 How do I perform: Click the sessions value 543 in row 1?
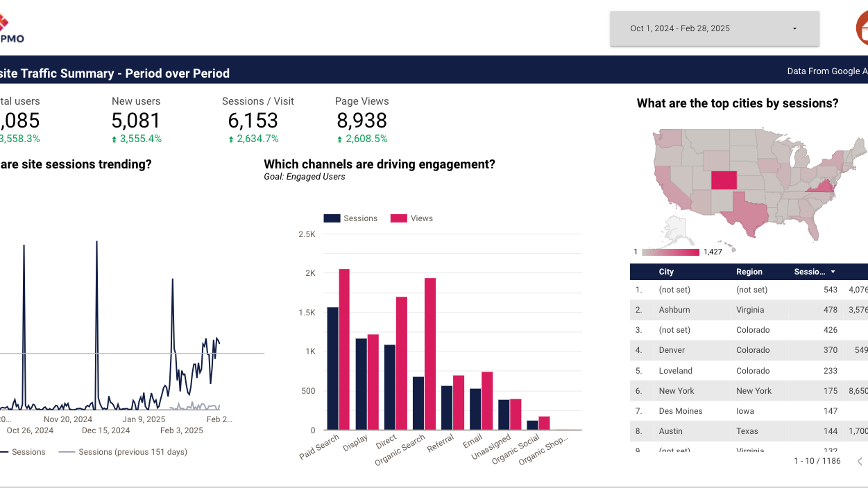pyautogui.click(x=831, y=290)
